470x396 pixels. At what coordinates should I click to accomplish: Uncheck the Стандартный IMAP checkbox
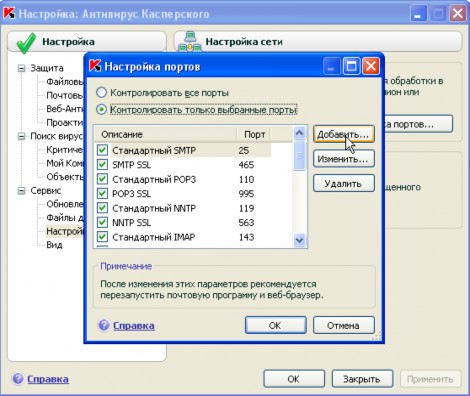coord(102,237)
